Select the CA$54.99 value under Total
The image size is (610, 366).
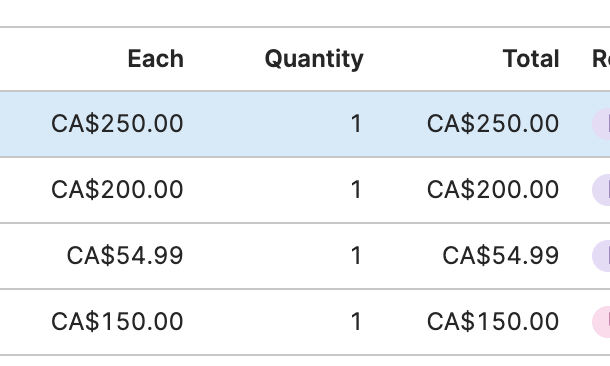(x=501, y=256)
